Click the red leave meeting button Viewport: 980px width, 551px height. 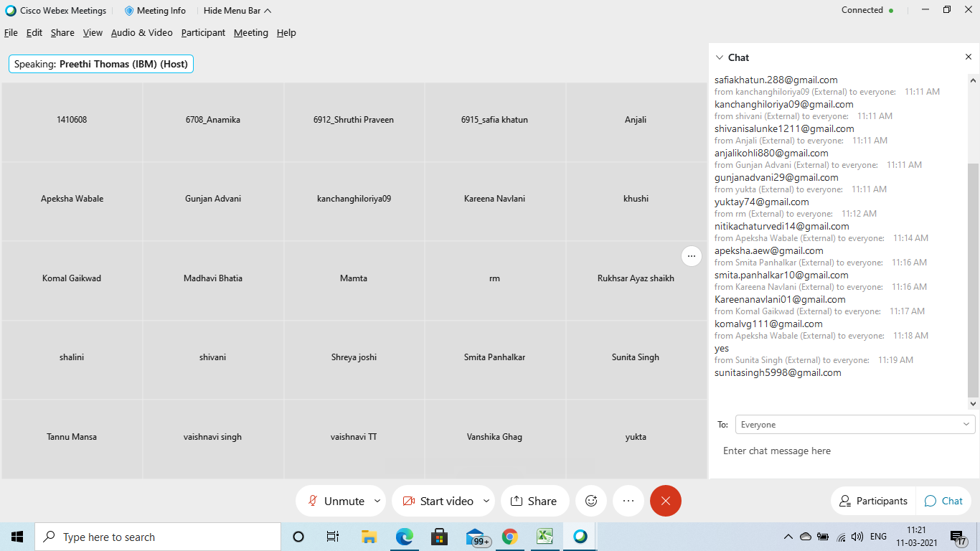pyautogui.click(x=665, y=501)
